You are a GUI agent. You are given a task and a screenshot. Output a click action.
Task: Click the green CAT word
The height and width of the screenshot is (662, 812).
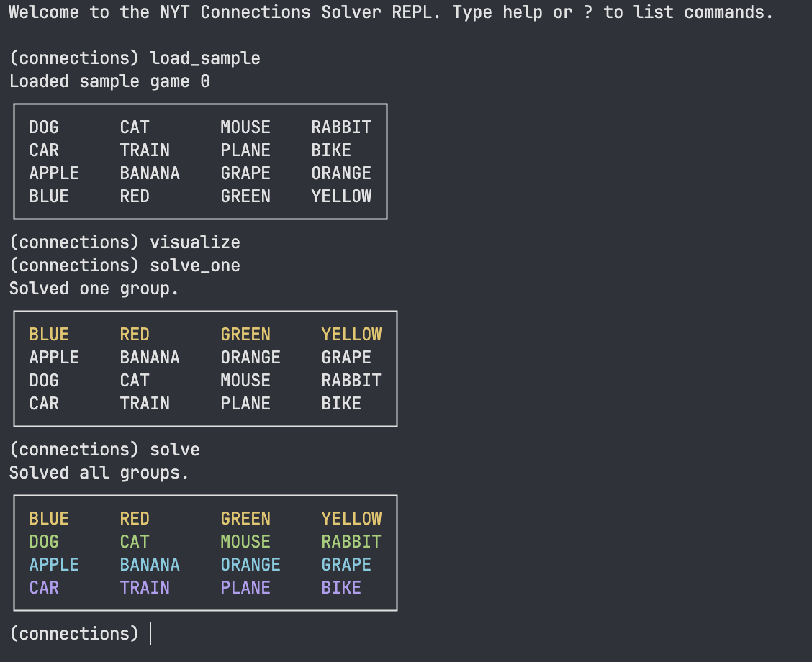(135, 541)
